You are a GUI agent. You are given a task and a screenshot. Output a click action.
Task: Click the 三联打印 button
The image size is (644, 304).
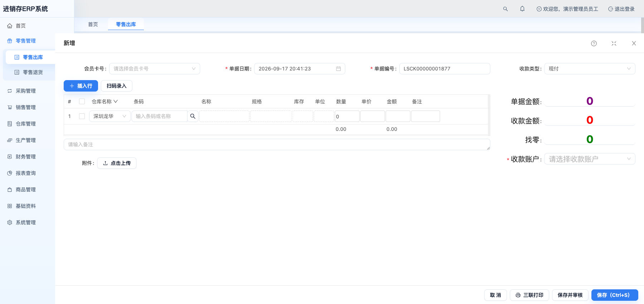[x=530, y=295]
